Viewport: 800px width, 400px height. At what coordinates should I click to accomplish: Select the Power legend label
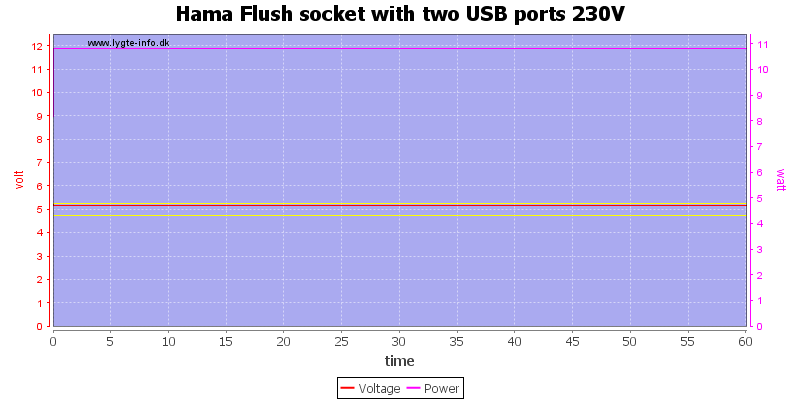click(x=442, y=389)
